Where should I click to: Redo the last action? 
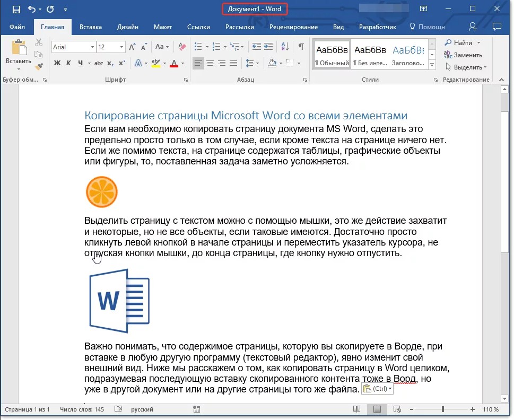point(50,9)
